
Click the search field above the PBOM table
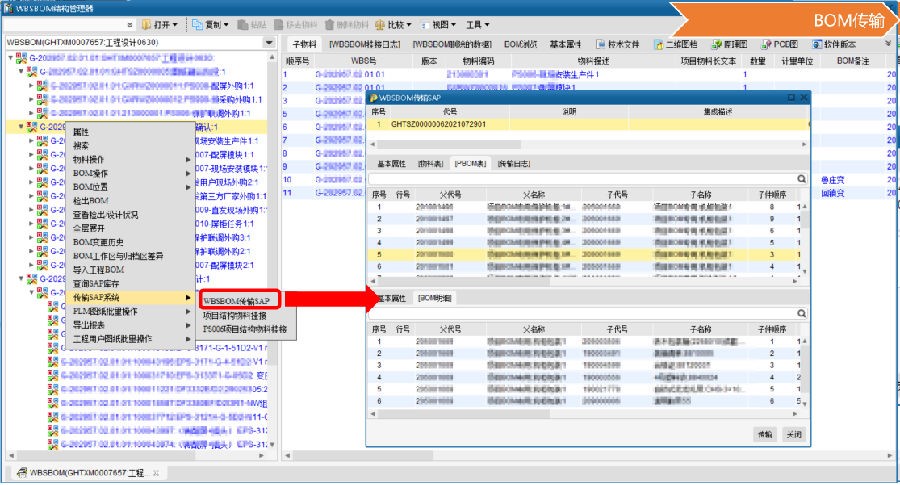580,177
